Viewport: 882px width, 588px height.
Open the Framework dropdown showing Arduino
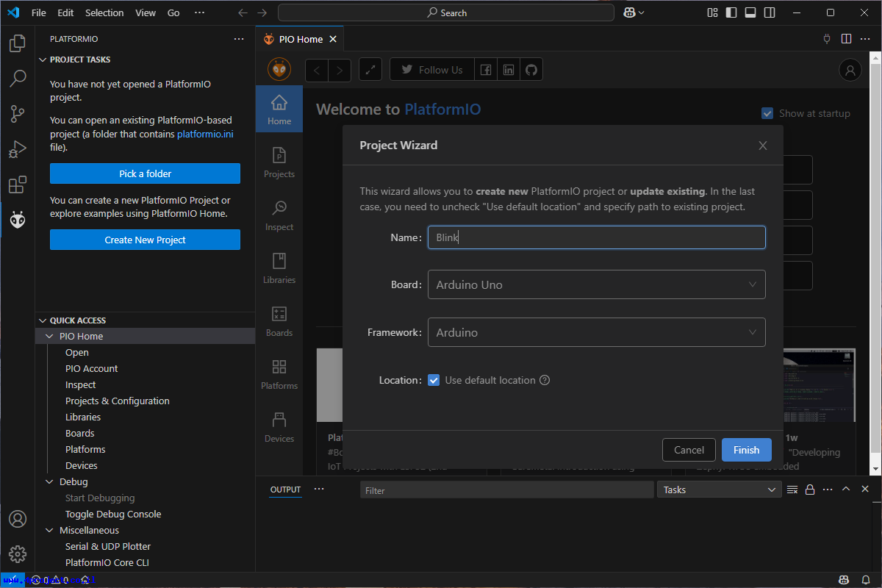[x=597, y=332]
